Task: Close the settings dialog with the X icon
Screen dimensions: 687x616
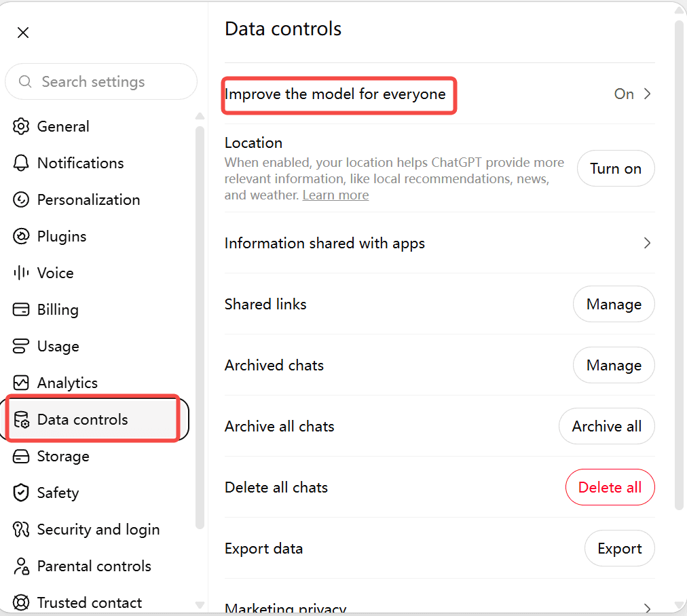Action: click(23, 33)
